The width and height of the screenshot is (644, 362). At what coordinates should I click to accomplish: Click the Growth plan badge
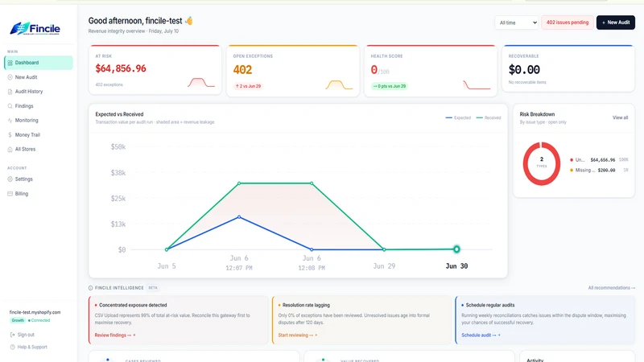[x=18, y=320]
